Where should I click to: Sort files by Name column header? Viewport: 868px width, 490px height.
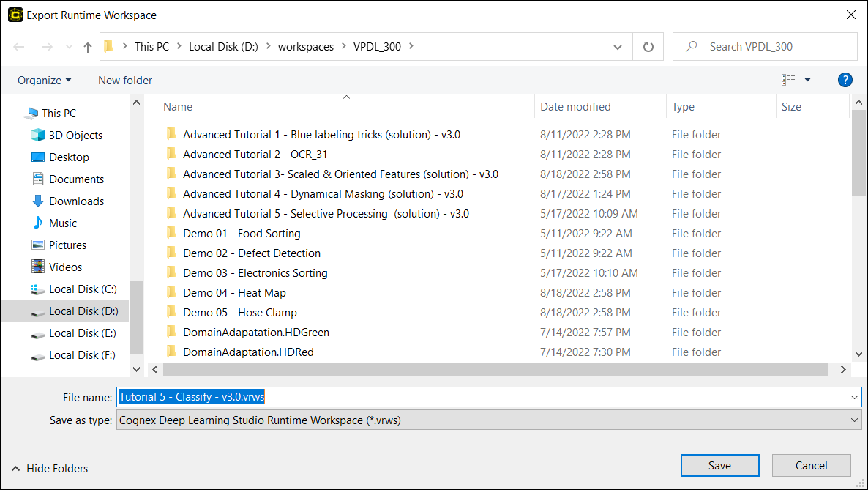[x=178, y=107]
